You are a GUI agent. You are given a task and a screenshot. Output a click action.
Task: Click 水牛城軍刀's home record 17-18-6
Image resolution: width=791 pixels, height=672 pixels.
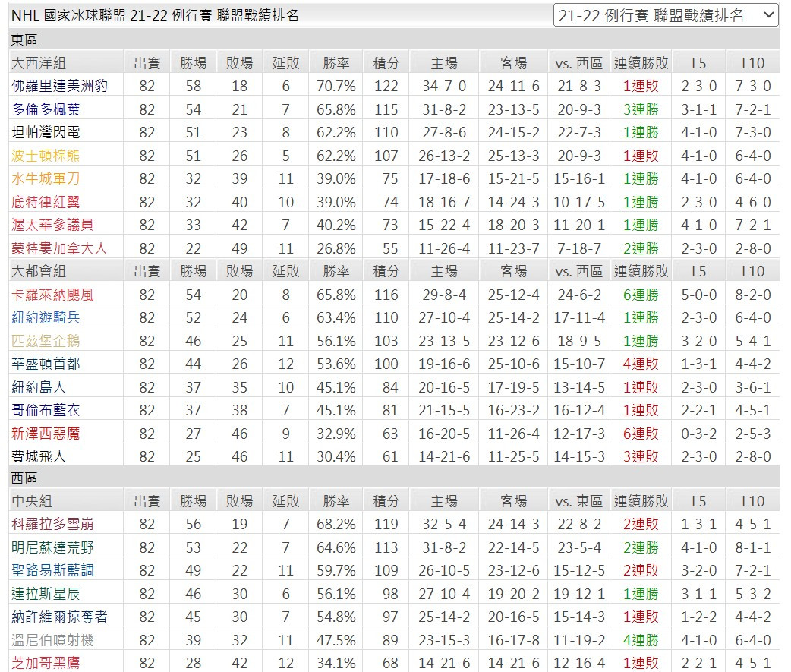pos(444,178)
